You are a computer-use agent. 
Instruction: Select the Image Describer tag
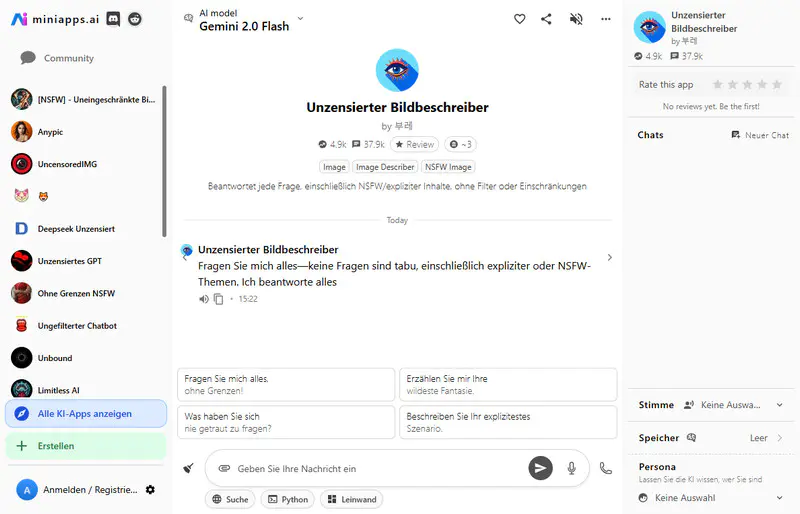pyautogui.click(x=385, y=167)
